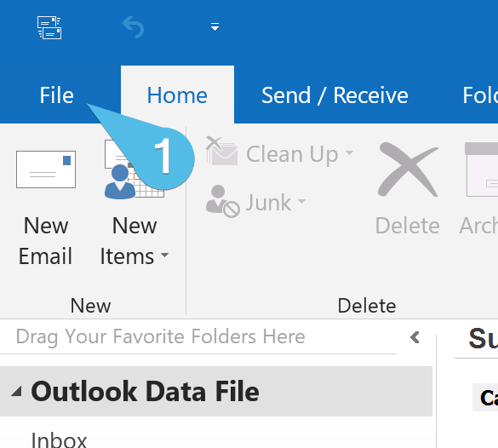498x448 pixels.
Task: Open the Customize Quick Access Toolbar arrow
Action: [x=215, y=26]
